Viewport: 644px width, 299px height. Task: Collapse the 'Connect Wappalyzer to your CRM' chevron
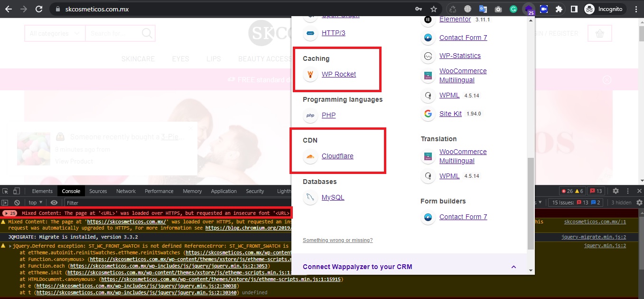[x=513, y=267]
